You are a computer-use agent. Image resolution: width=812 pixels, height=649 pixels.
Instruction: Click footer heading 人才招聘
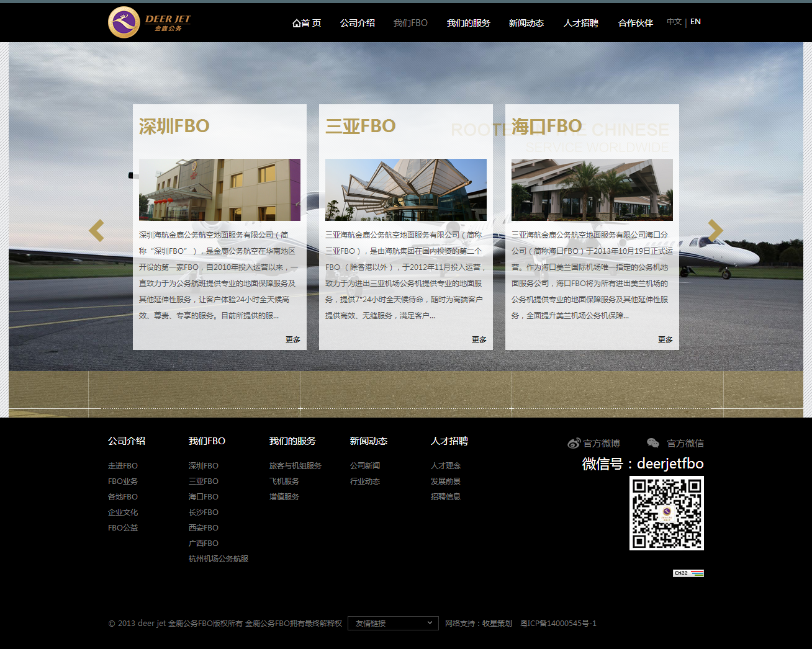click(x=449, y=441)
